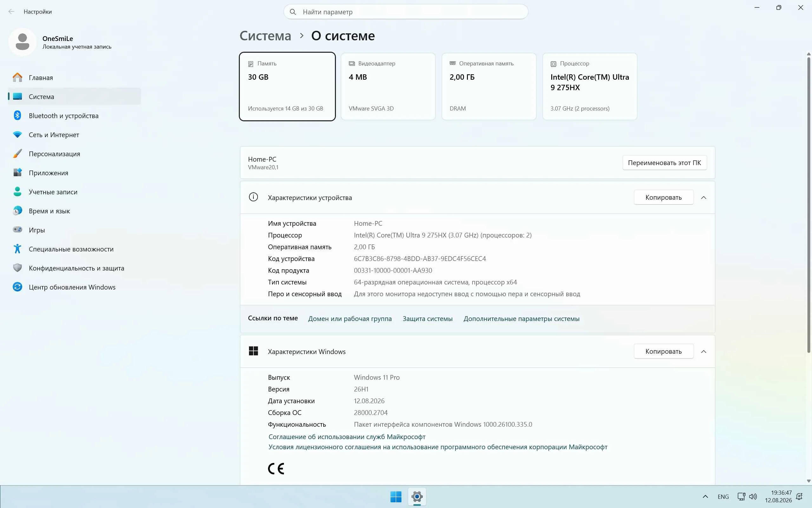Select Приложения in the sidebar
812x508 pixels.
coord(74,173)
